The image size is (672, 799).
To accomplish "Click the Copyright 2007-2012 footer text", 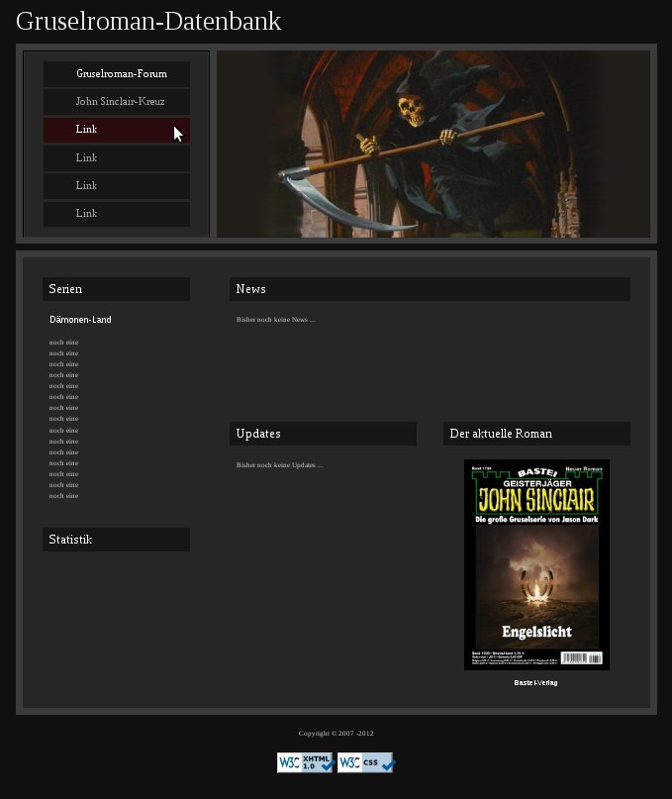I will [336, 734].
